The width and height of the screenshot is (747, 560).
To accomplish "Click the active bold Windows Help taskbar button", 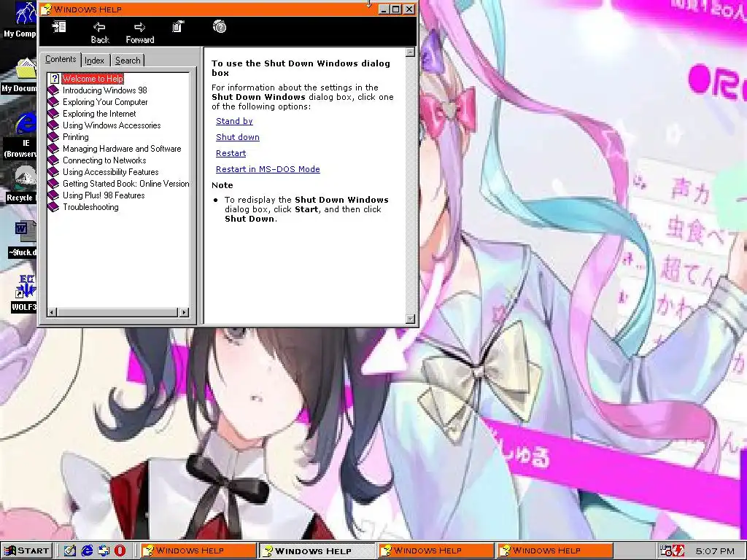I will [x=317, y=551].
